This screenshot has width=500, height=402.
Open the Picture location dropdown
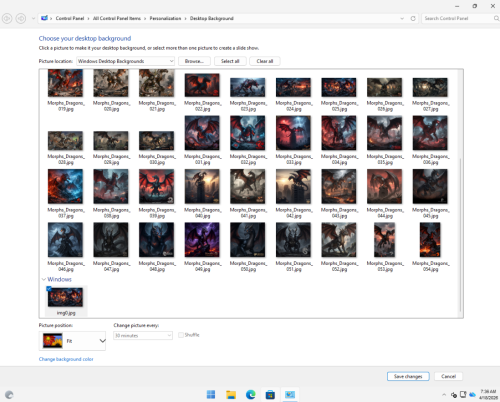click(x=125, y=61)
